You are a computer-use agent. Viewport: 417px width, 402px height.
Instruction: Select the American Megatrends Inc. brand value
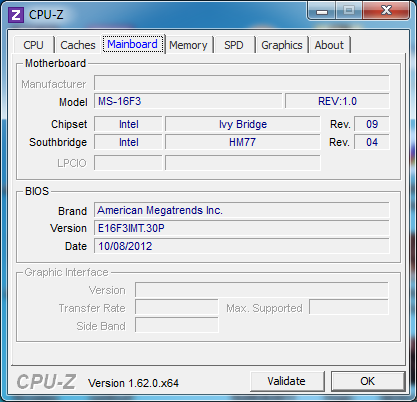(242, 210)
